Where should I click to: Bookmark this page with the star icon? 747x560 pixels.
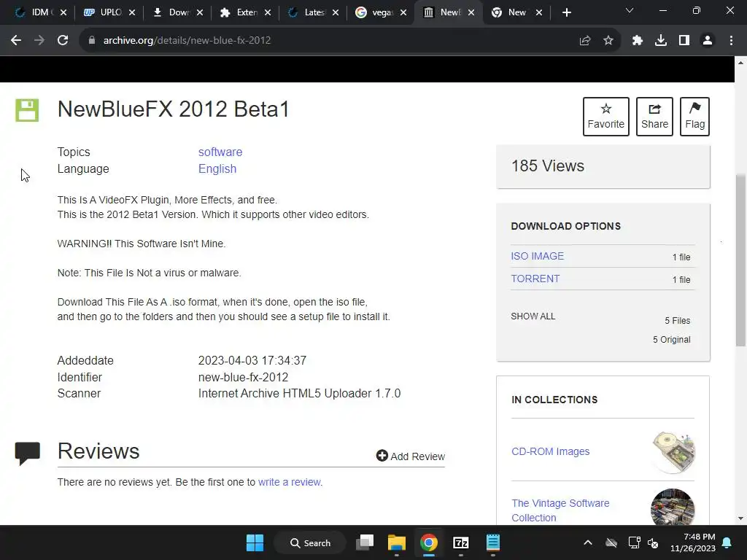[x=608, y=41]
